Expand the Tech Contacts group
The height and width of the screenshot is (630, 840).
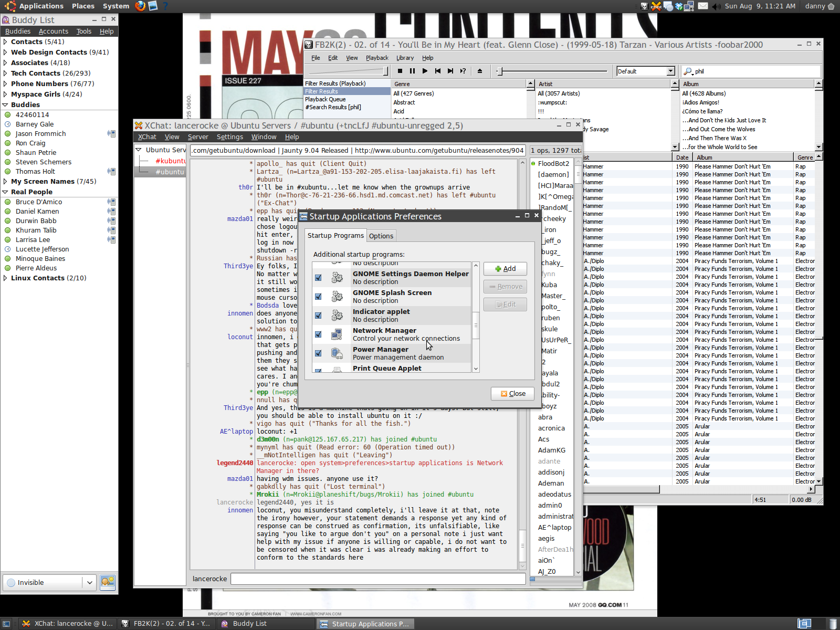tap(5, 73)
